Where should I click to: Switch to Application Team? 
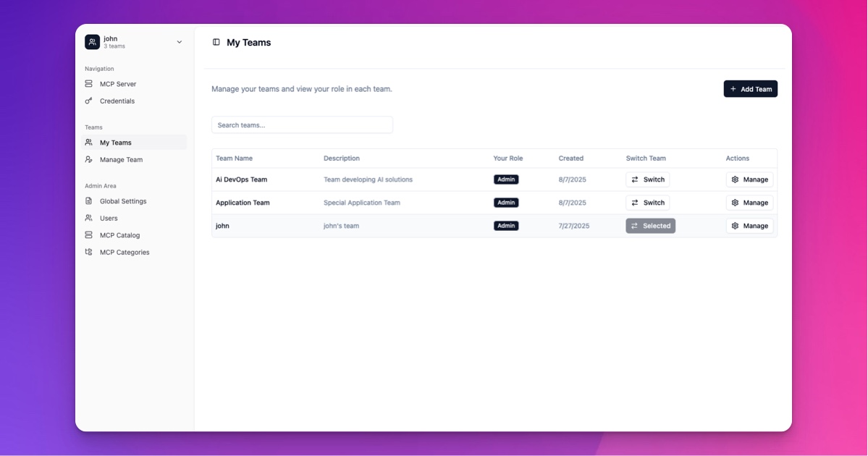[648, 203]
